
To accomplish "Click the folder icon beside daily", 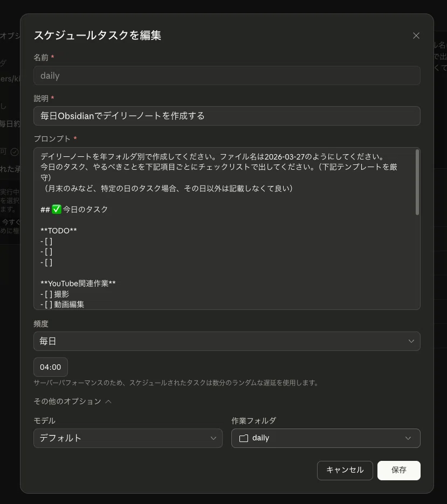I will [243, 438].
